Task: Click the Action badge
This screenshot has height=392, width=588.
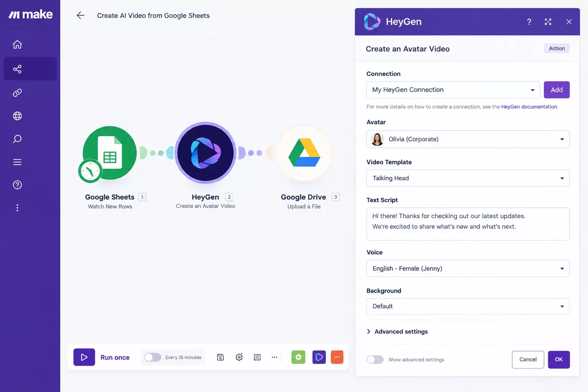Action: [557, 48]
